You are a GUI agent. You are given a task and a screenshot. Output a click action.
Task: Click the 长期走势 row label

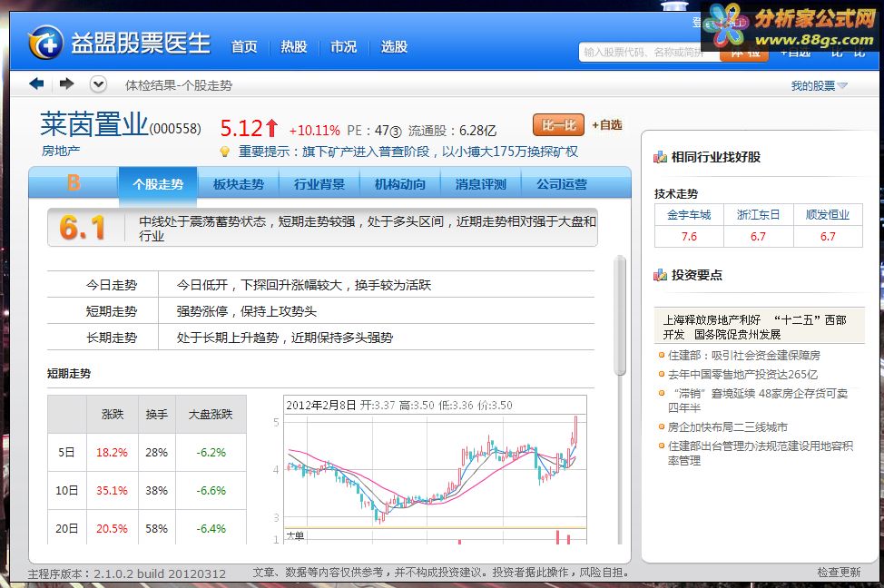(x=111, y=338)
